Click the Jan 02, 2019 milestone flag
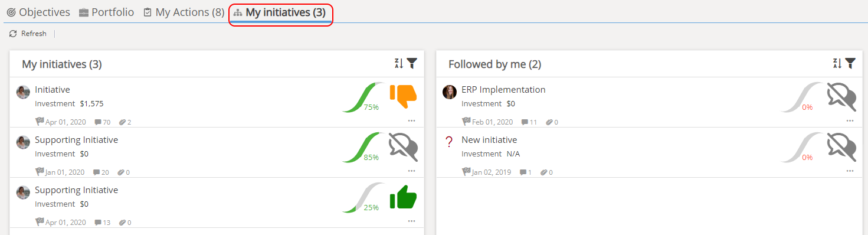The width and height of the screenshot is (868, 235). (x=466, y=172)
